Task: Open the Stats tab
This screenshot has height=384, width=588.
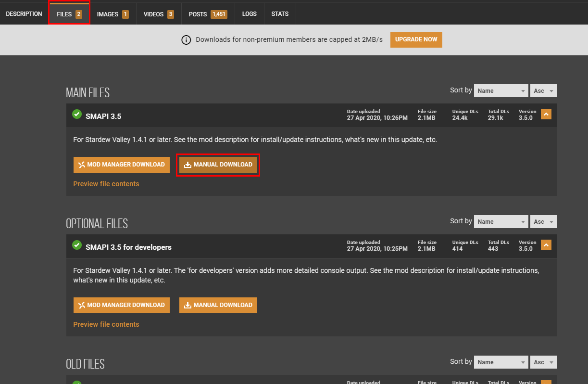Action: point(280,14)
